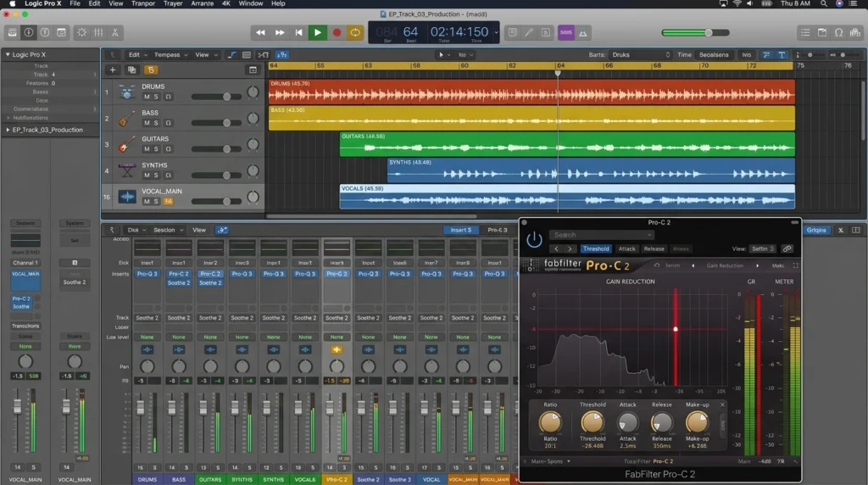
Task: Open the File menu
Action: point(75,3)
